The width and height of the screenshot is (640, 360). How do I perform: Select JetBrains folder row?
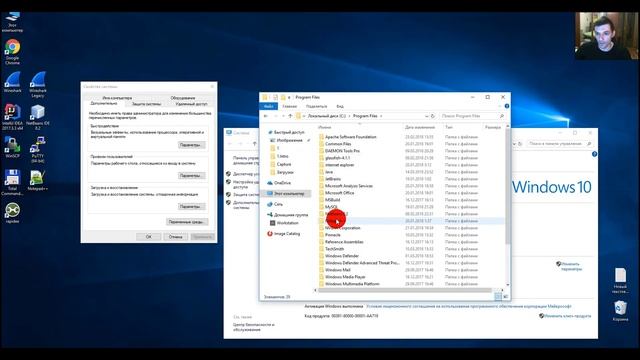tap(410, 179)
